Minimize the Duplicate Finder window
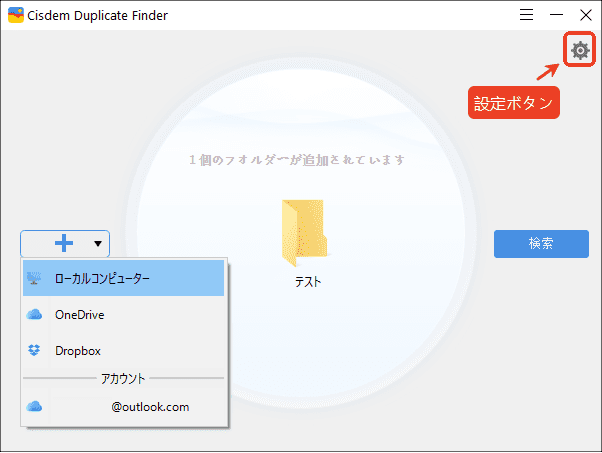 pyautogui.click(x=556, y=15)
